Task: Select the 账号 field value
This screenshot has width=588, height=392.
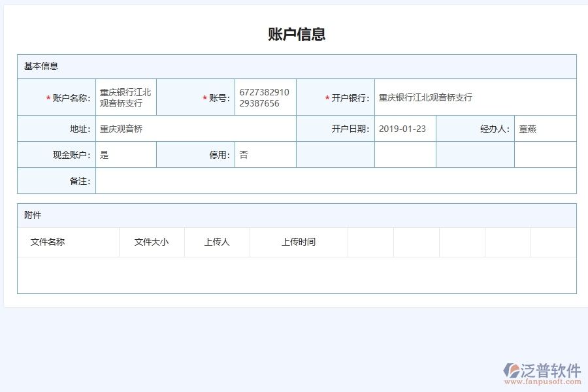Action: pos(265,97)
